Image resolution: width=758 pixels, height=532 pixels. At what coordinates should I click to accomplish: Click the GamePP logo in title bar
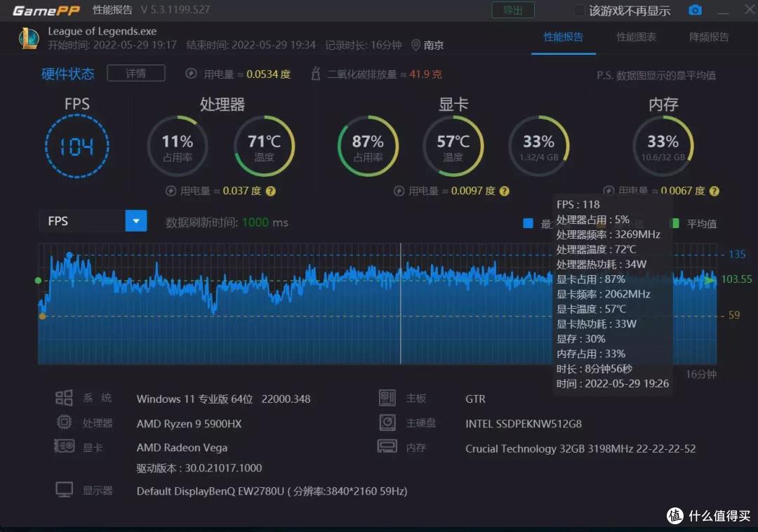46,10
